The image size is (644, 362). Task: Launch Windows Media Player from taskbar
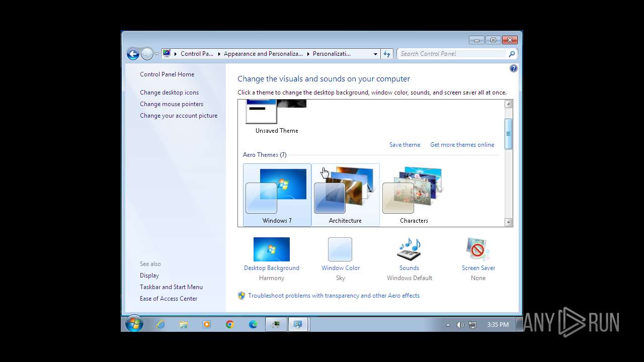pos(207,325)
